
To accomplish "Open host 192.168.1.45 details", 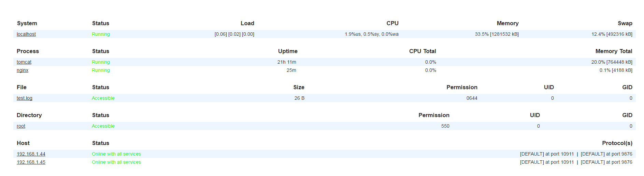I will (x=31, y=162).
